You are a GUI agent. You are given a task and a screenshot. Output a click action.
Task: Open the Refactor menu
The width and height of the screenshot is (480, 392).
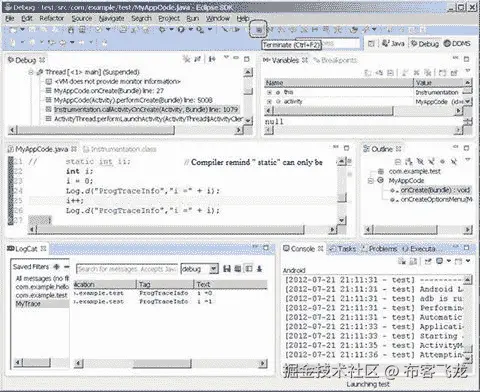coord(52,19)
